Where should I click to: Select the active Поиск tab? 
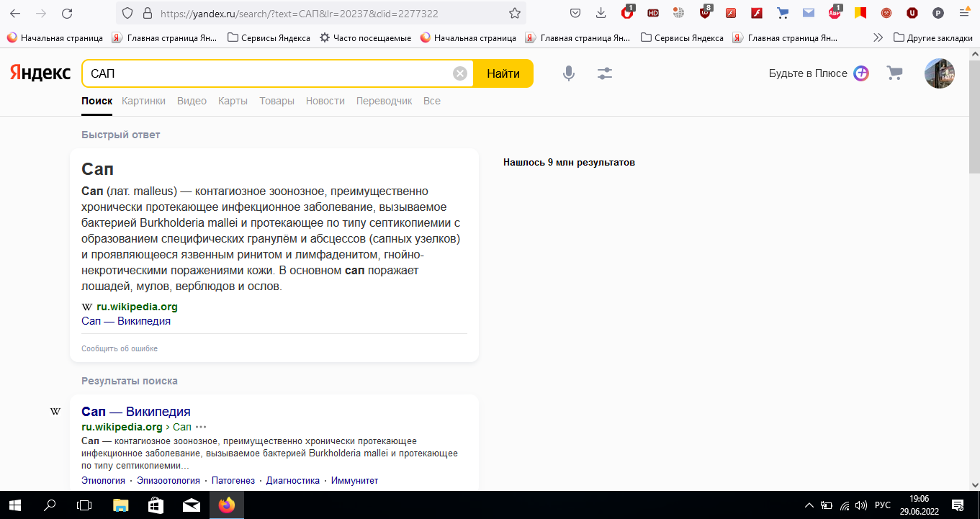click(x=97, y=101)
